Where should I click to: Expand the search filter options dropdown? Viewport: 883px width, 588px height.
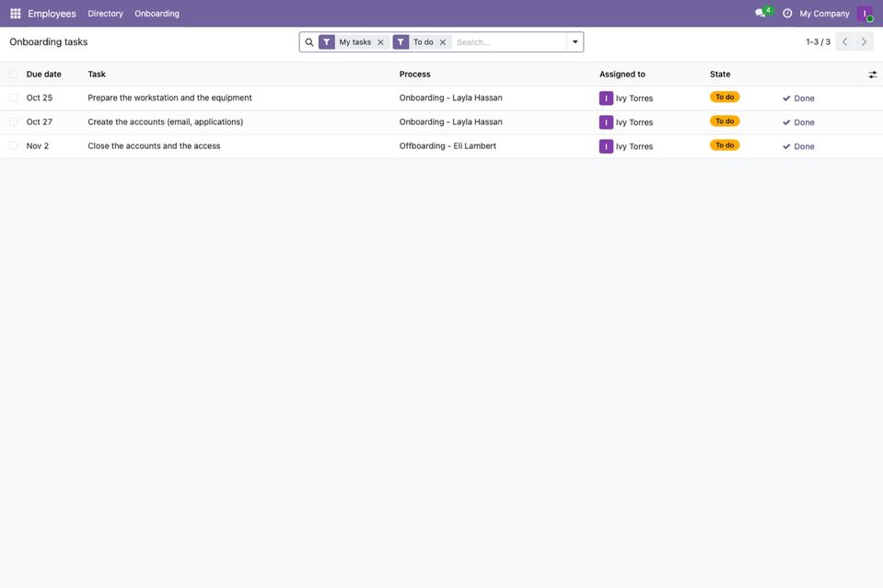tap(575, 42)
